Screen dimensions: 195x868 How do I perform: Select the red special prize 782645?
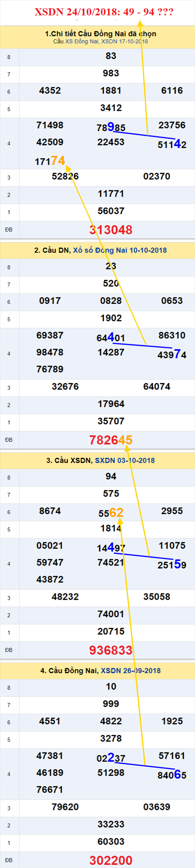(x=111, y=440)
